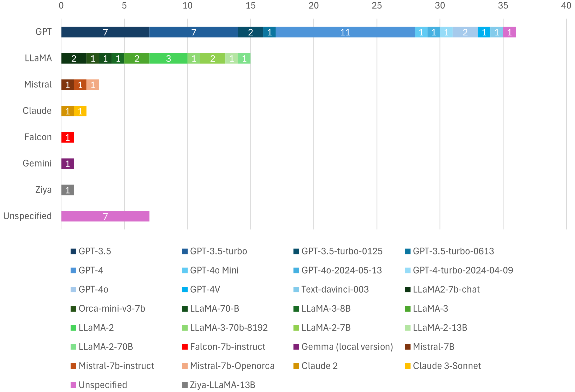The width and height of the screenshot is (575, 392).
Task: Click the axis value 20 label
Action: (313, 5)
